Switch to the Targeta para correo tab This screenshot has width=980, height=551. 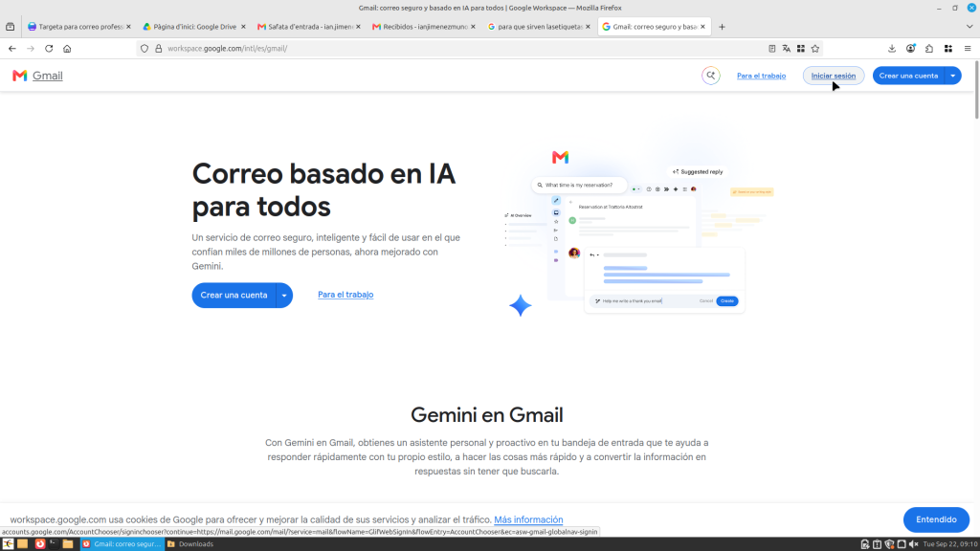(78, 27)
